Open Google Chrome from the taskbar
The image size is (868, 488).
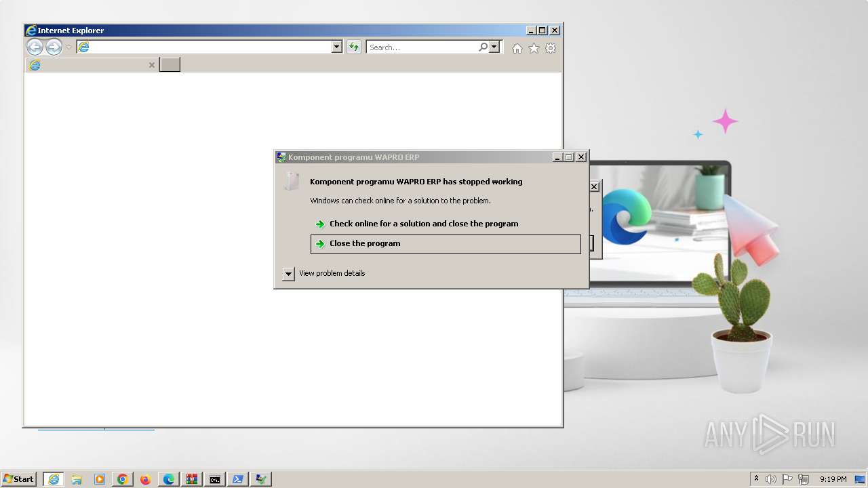pos(123,479)
